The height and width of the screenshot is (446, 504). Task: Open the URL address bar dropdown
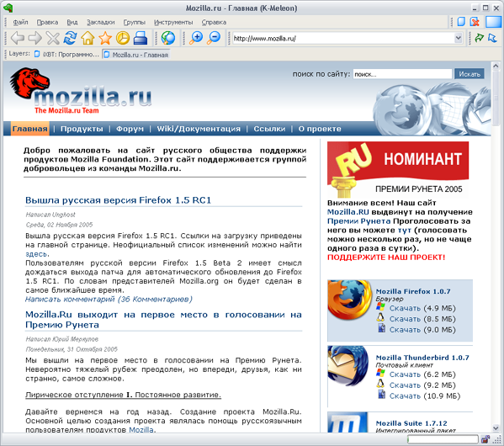point(459,38)
